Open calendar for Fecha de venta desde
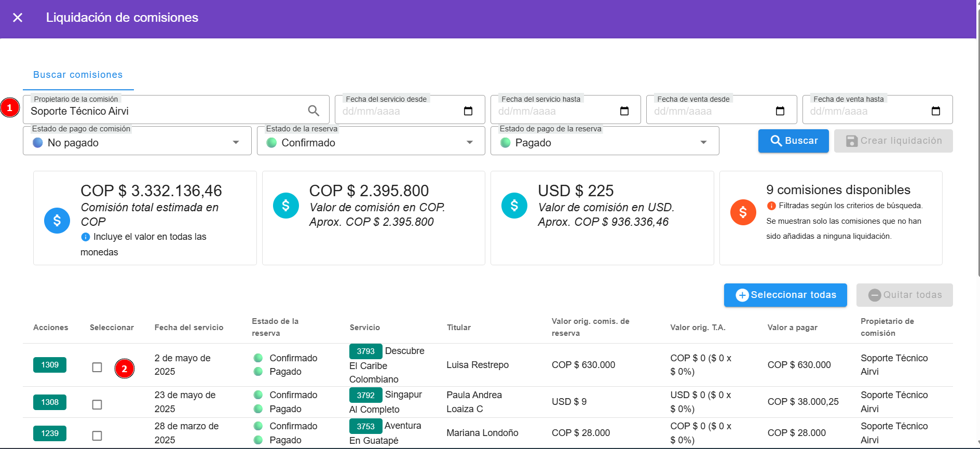Image resolution: width=980 pixels, height=449 pixels. click(x=780, y=111)
